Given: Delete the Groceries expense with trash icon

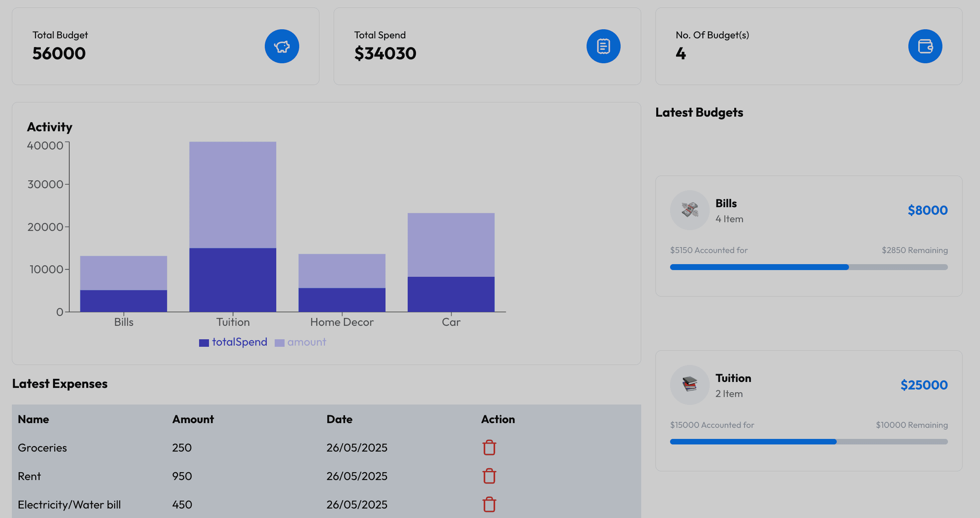Looking at the screenshot, I should (x=489, y=448).
